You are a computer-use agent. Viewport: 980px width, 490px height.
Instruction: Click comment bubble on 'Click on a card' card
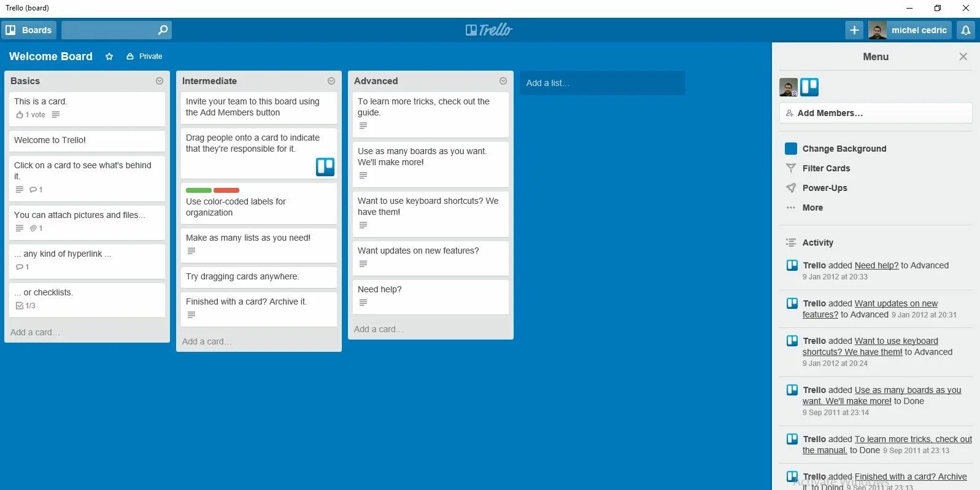33,190
